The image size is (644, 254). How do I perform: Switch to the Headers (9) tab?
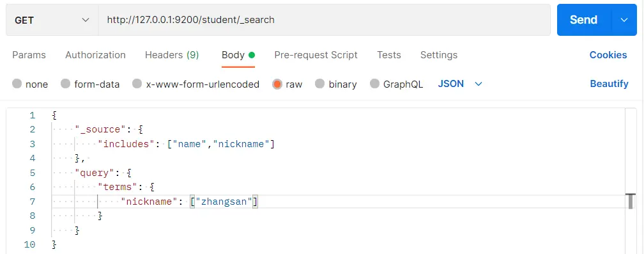pos(172,55)
